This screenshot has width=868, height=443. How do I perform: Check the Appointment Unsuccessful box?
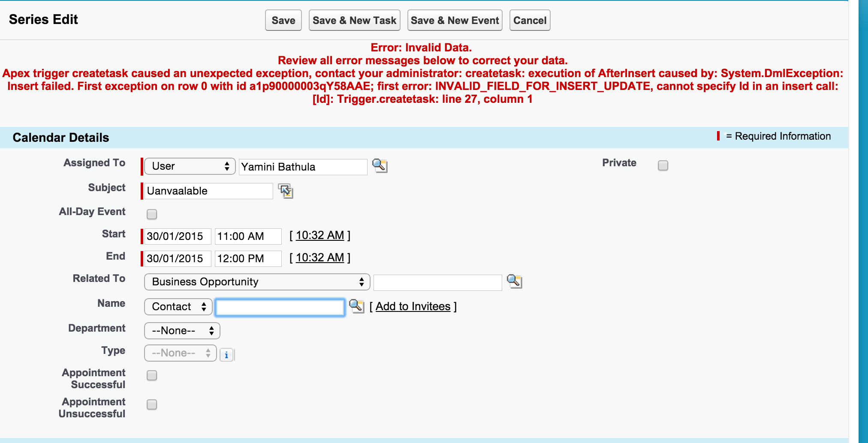(x=152, y=404)
